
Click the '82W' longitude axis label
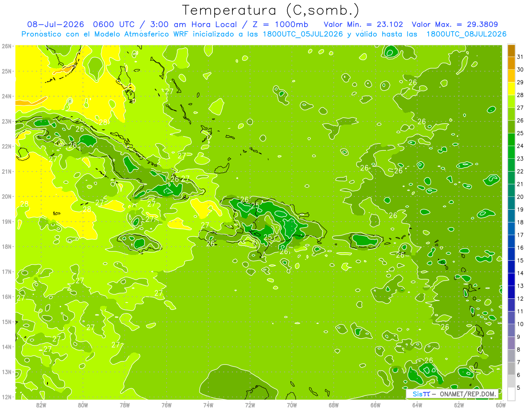(41, 405)
